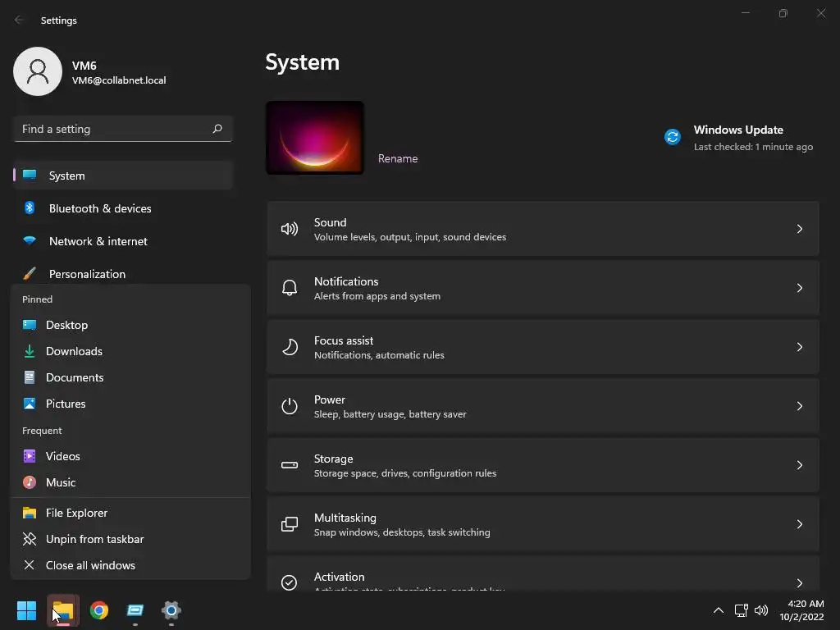Open Sound settings speaker icon
840x630 pixels.
290,230
